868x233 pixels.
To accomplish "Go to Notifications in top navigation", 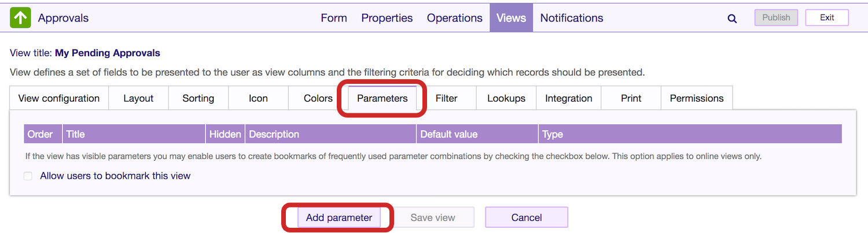I will [572, 18].
